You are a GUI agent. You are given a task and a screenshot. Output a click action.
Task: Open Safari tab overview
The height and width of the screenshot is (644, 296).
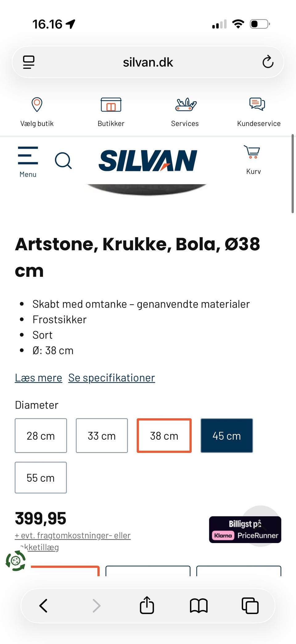point(250,605)
